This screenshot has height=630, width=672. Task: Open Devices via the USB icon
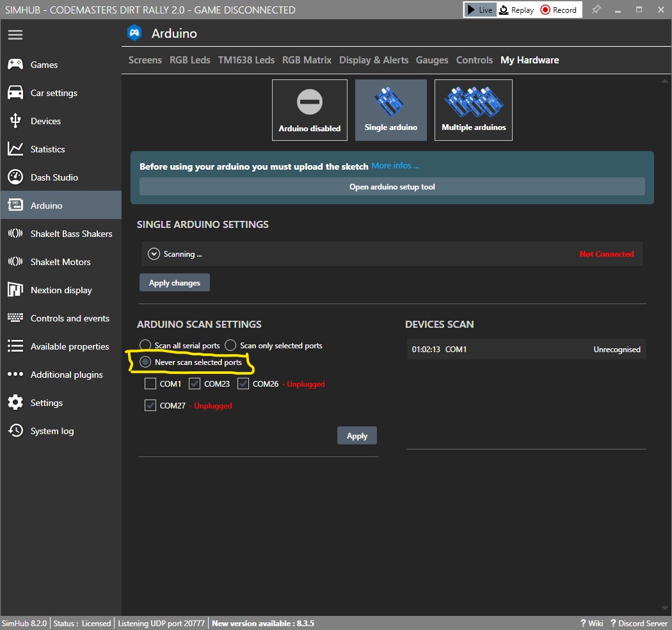tap(15, 121)
